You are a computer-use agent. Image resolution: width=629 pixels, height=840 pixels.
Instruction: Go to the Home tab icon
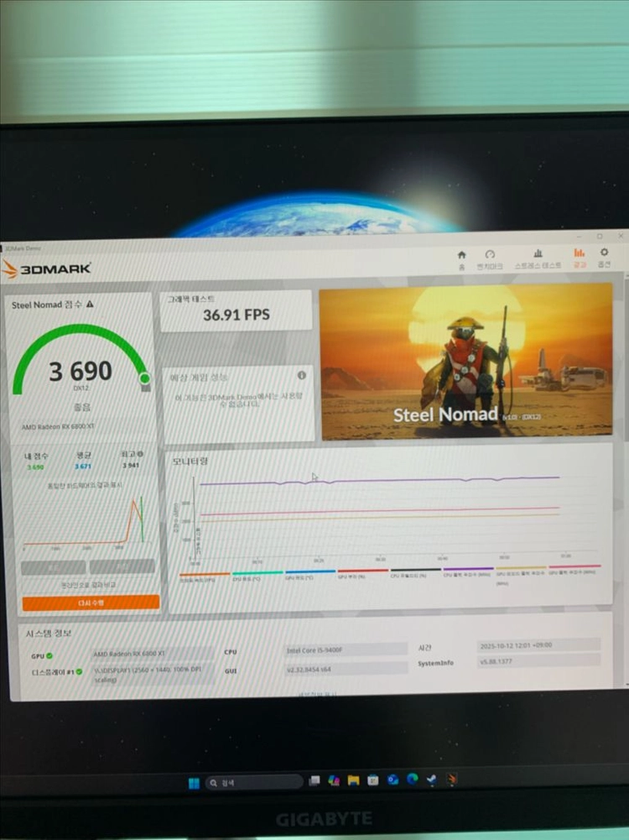tap(461, 255)
